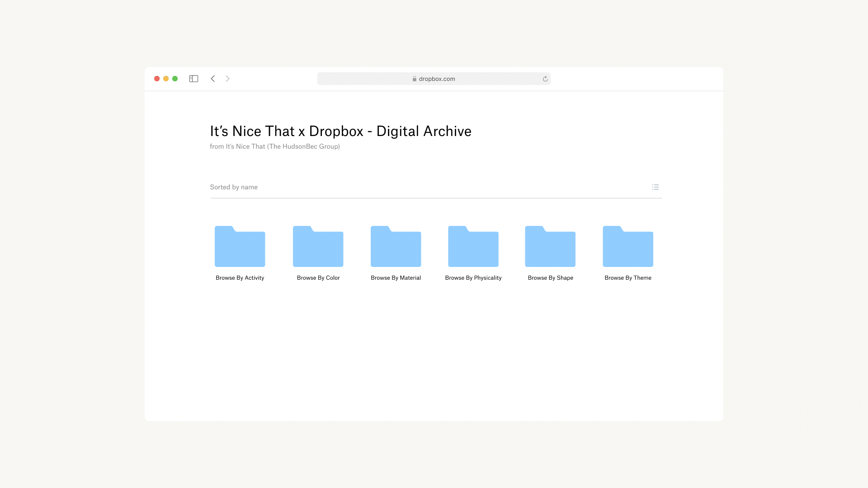Click the Browse By Physicality label
This screenshot has width=868, height=488.
[x=473, y=278]
